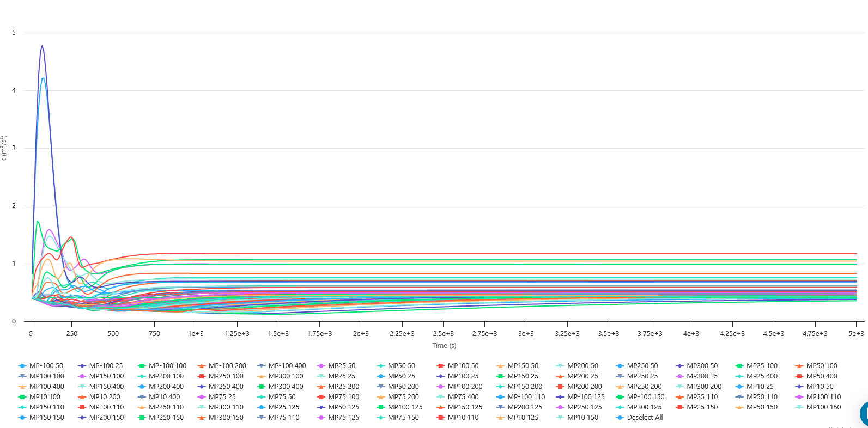Click the MP-100 200 orange triangle marker
Screen dimensions: 868x428
click(x=202, y=366)
